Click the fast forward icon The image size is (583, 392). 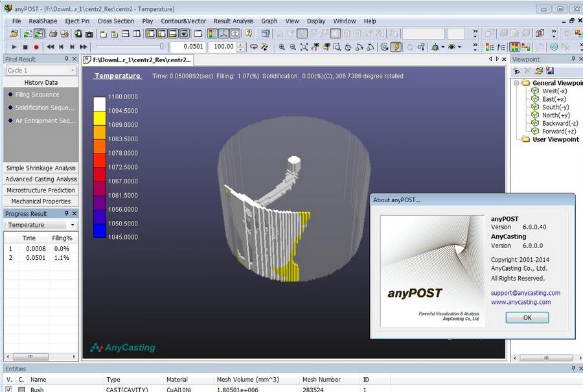(84, 47)
